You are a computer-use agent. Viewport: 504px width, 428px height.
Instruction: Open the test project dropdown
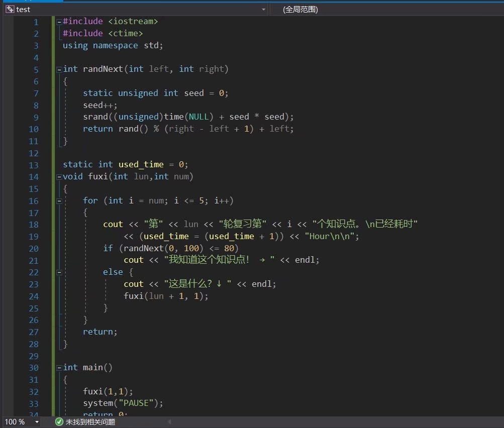point(264,10)
